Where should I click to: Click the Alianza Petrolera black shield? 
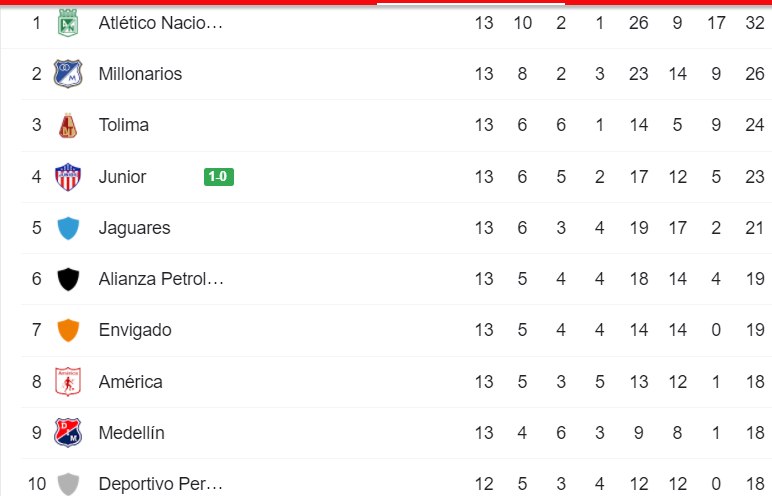point(68,279)
